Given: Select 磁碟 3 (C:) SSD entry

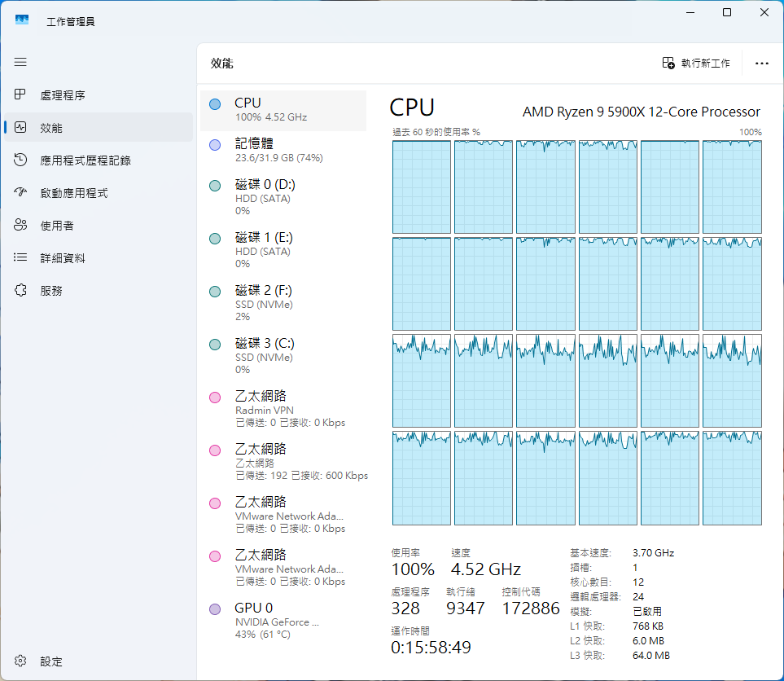Looking at the screenshot, I should 283,356.
